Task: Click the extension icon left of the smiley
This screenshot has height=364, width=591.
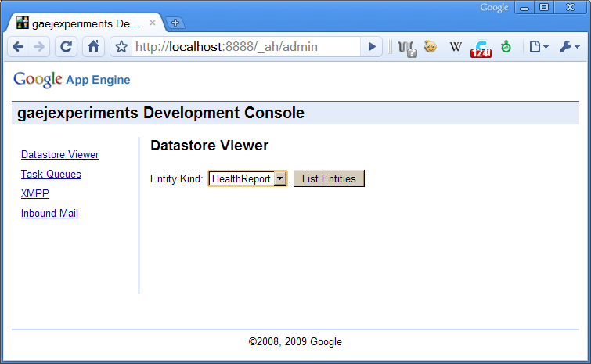Action: click(x=408, y=49)
